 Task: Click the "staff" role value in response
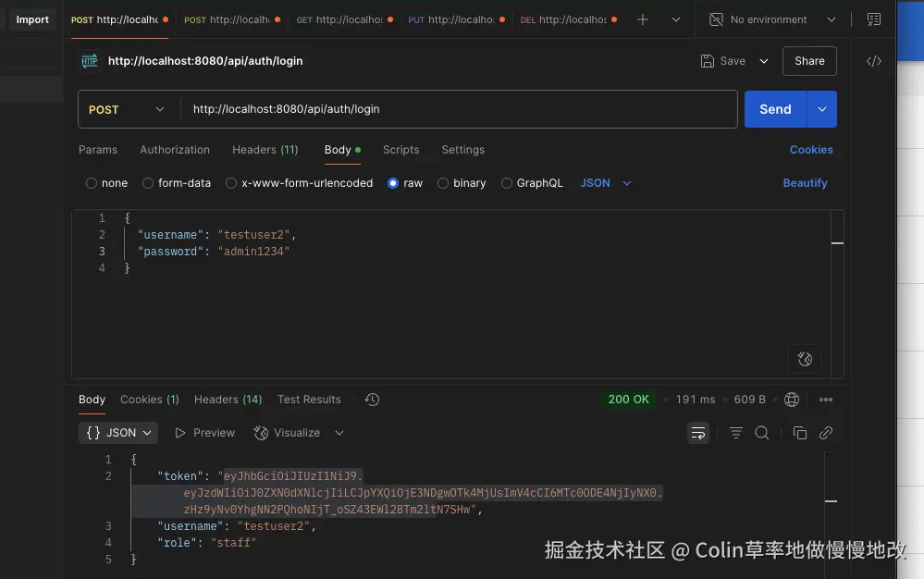pyautogui.click(x=233, y=543)
